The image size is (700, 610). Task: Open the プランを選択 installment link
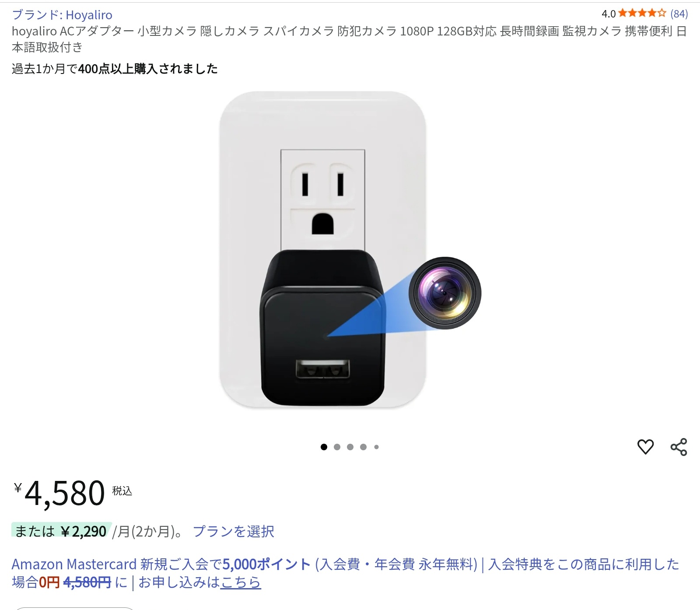[234, 531]
